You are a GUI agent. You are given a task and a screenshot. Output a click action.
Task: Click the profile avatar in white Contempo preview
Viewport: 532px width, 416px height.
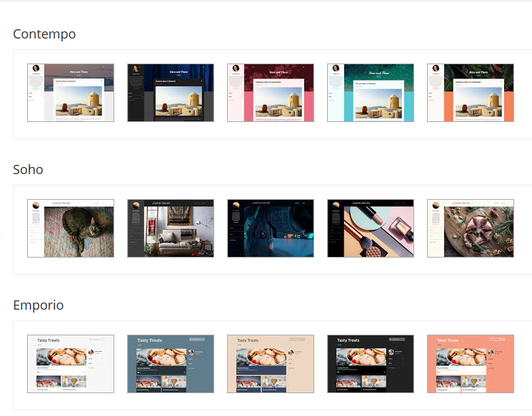36,69
